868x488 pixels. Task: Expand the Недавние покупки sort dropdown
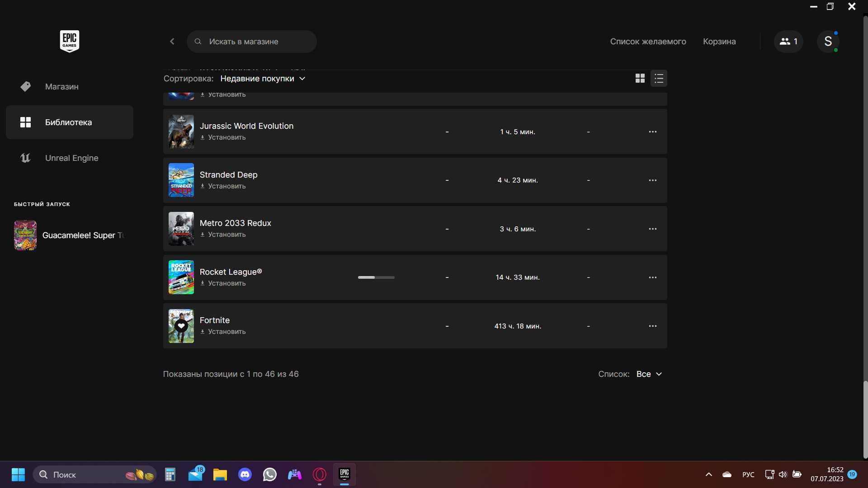click(x=263, y=79)
